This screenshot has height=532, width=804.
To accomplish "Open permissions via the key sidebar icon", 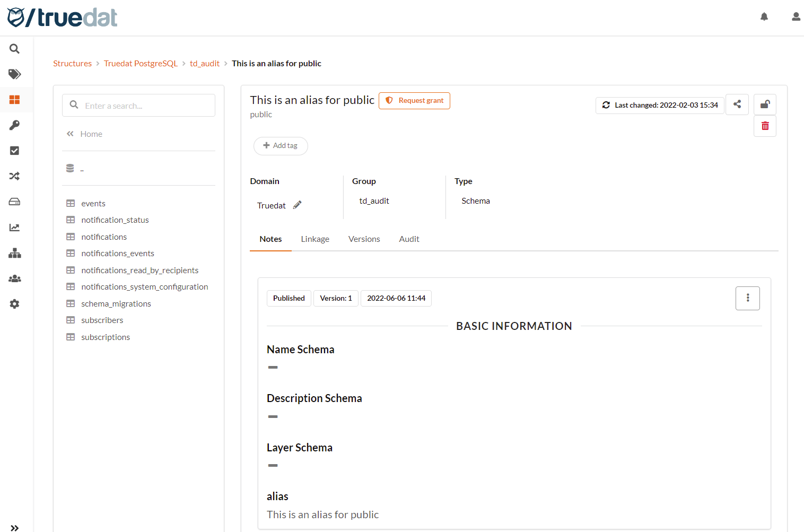I will click(x=14, y=125).
